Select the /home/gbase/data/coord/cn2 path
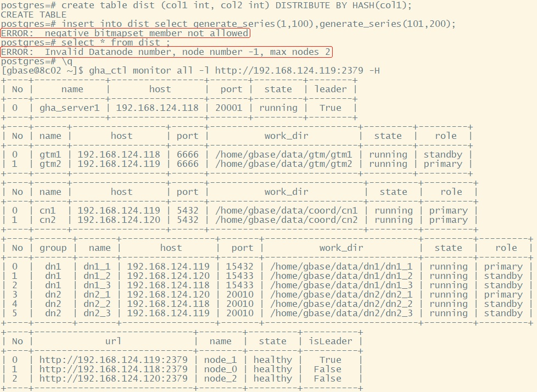 click(x=287, y=220)
